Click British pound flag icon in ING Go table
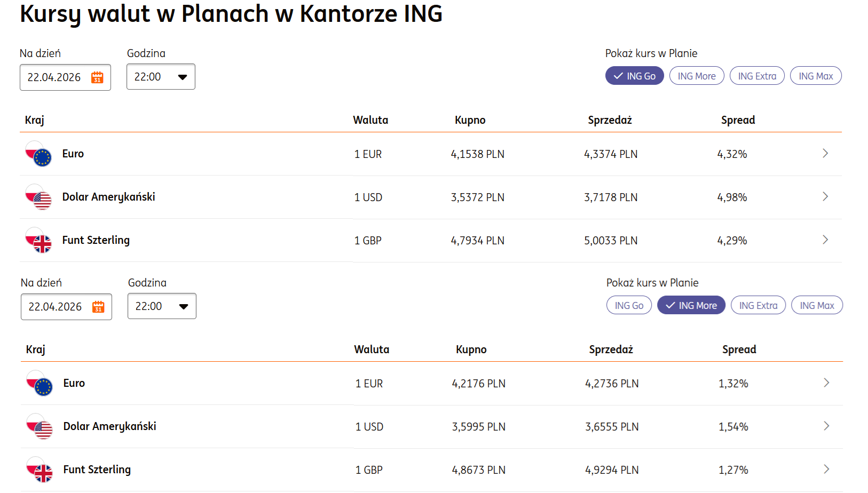Screen dimensions: 868x493 pos(38,240)
